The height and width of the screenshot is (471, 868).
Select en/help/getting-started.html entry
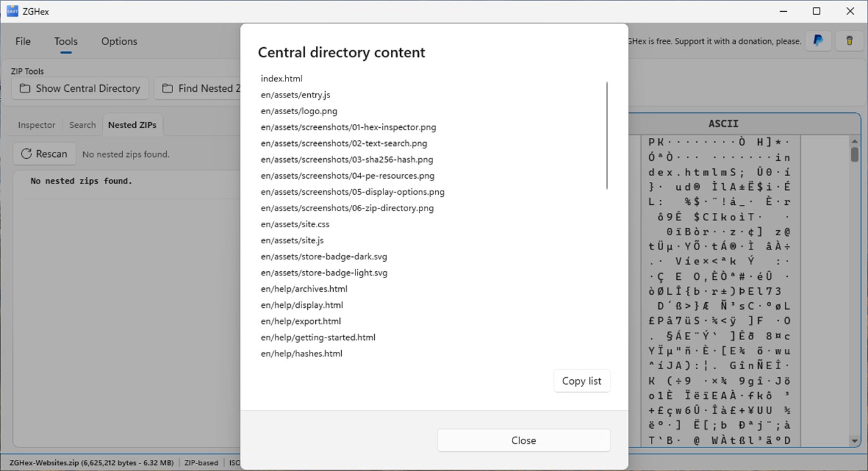[318, 337]
